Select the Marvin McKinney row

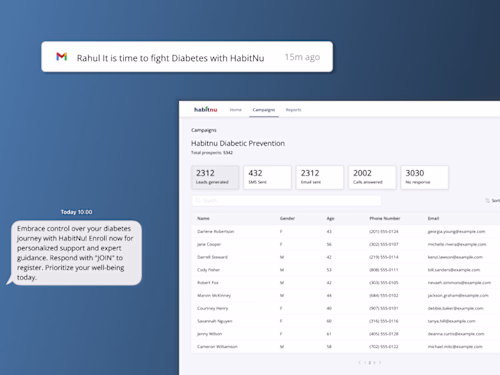click(346, 295)
